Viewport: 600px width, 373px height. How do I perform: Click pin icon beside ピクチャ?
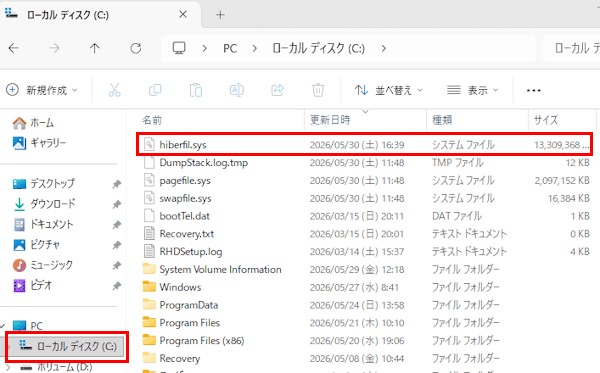tap(117, 245)
